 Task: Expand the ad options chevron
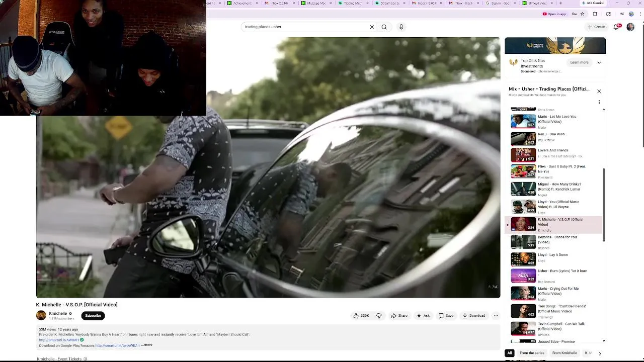(599, 62)
